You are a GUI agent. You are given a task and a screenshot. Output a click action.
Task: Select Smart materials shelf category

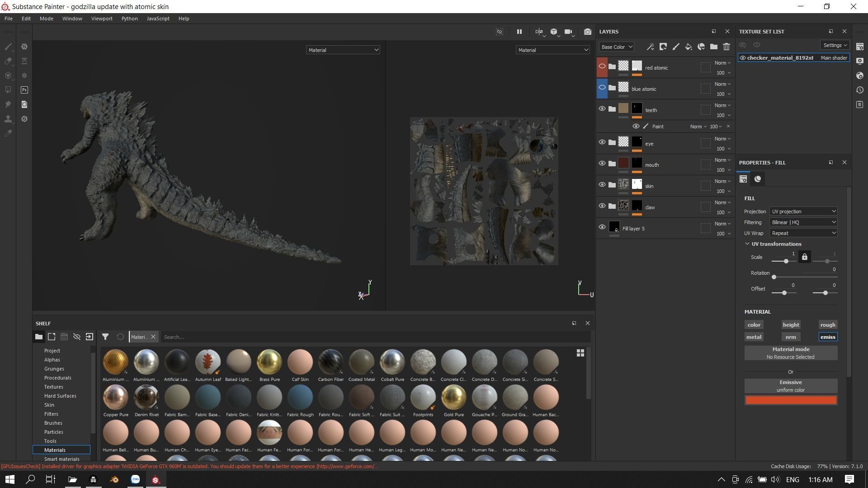click(x=61, y=459)
